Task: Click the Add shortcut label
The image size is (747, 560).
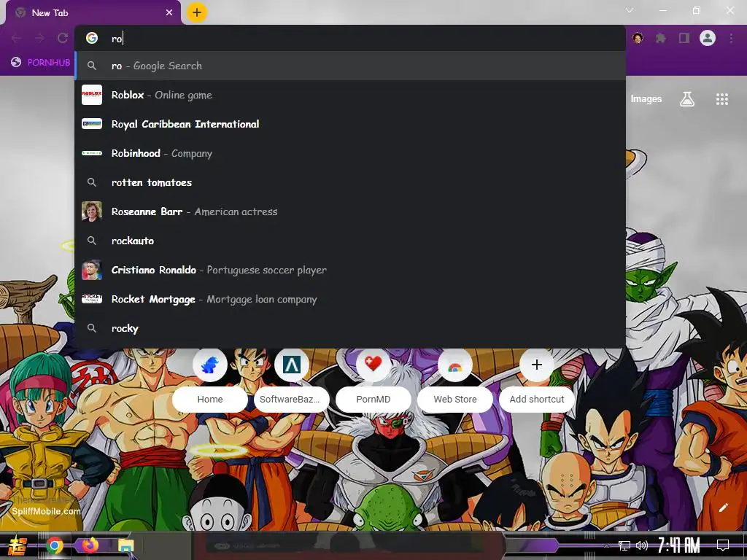Action: (x=537, y=400)
